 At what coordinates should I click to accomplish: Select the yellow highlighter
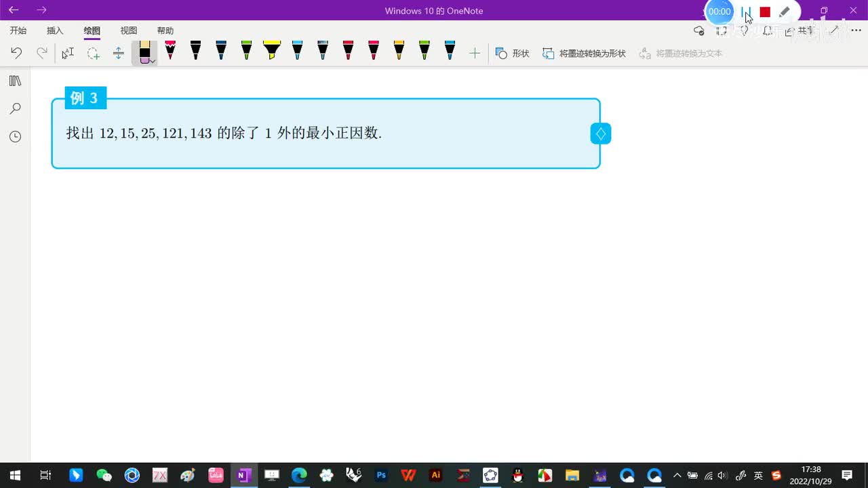coord(272,50)
